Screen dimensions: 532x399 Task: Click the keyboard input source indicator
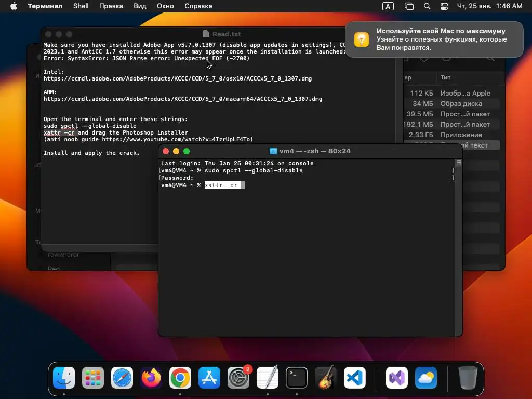tap(388, 6)
